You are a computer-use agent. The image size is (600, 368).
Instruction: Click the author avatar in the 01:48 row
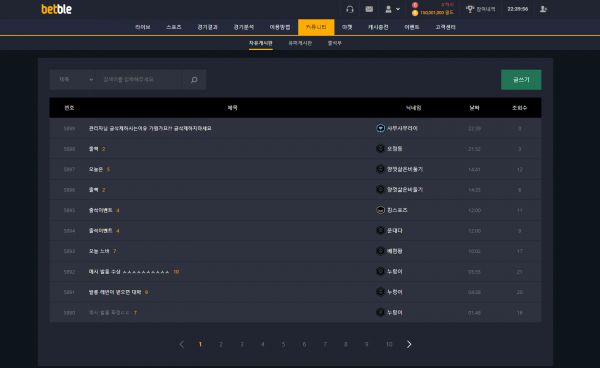(380, 312)
